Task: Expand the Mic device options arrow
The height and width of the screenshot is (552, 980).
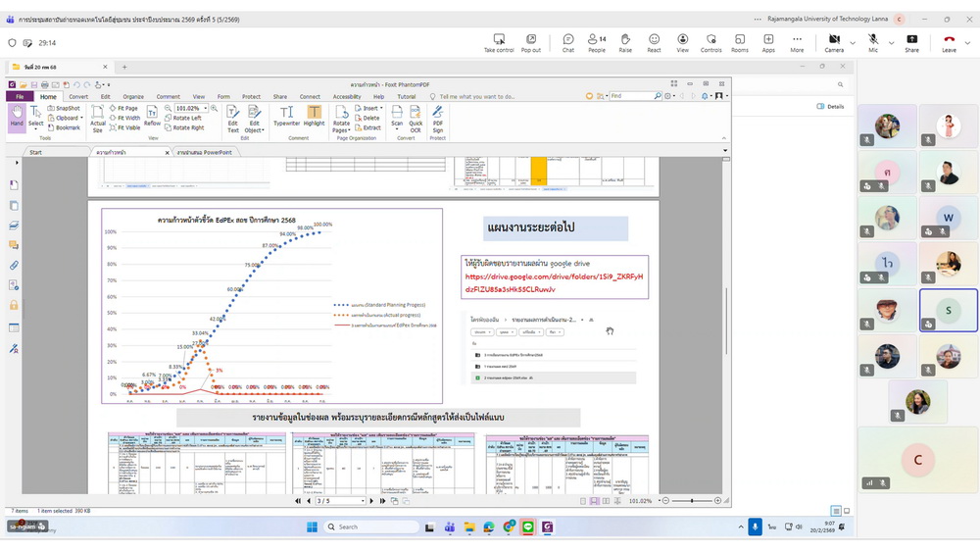Action: (890, 42)
